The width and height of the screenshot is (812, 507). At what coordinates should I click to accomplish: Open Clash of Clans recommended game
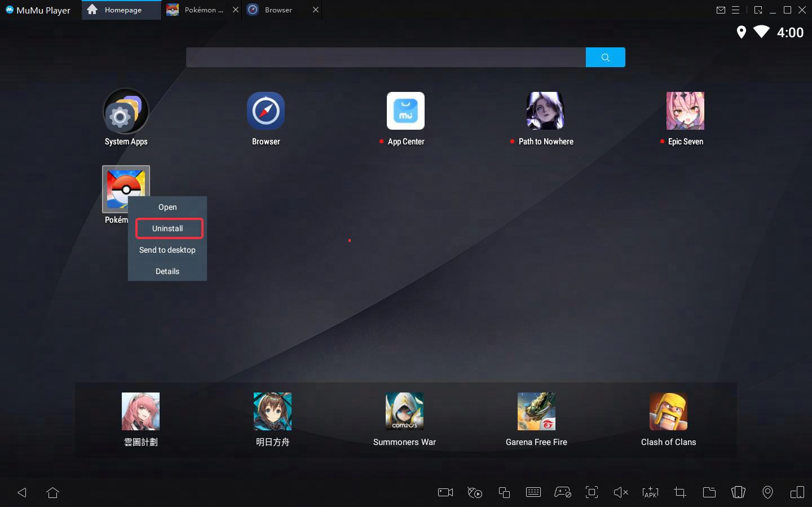(668, 411)
